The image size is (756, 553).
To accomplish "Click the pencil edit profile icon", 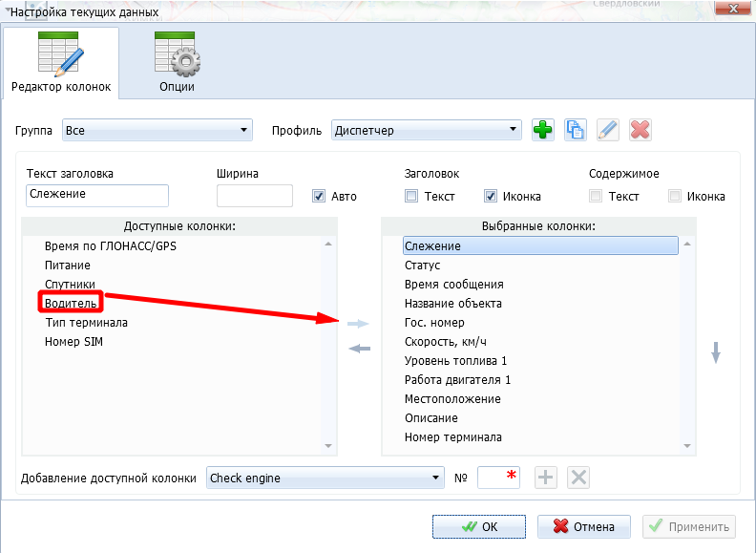I will pos(607,131).
